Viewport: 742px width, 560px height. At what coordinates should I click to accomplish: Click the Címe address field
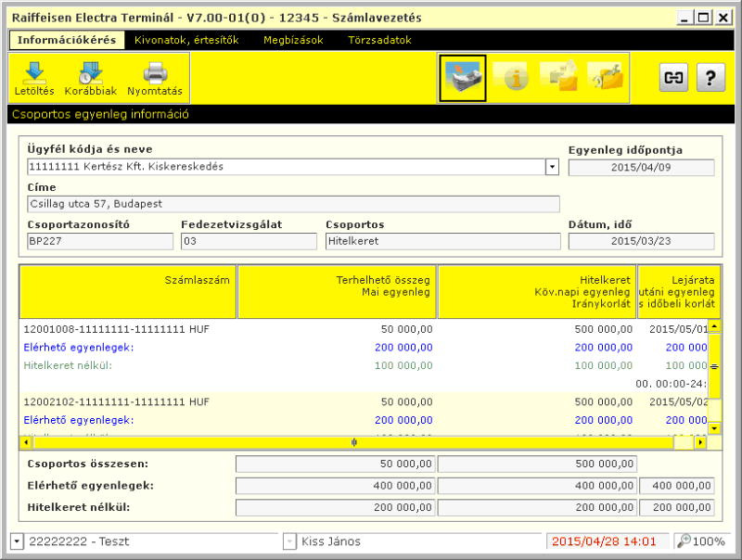293,204
